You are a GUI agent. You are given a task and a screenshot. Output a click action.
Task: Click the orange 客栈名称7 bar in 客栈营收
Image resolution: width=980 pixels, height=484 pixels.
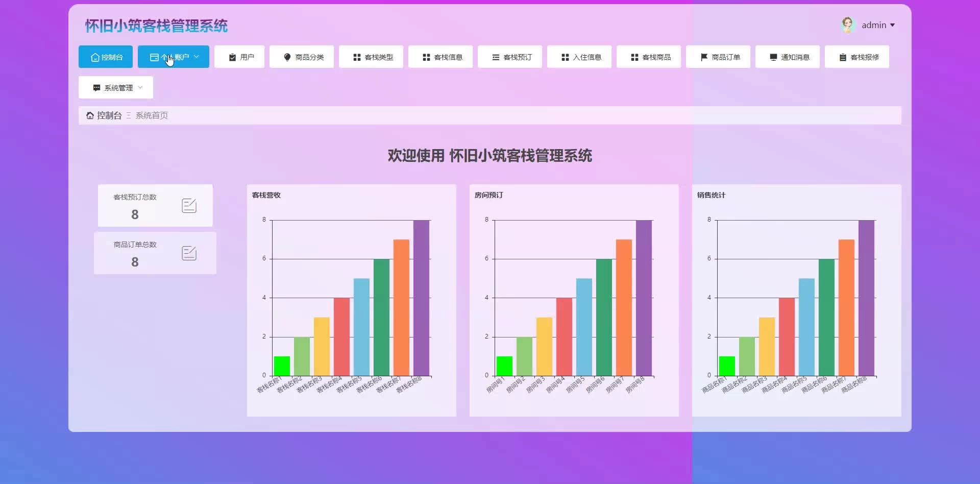coord(401,308)
